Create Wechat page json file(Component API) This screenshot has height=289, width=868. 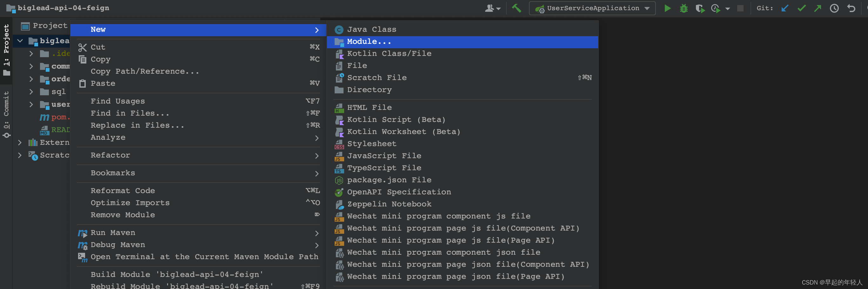(x=462, y=265)
